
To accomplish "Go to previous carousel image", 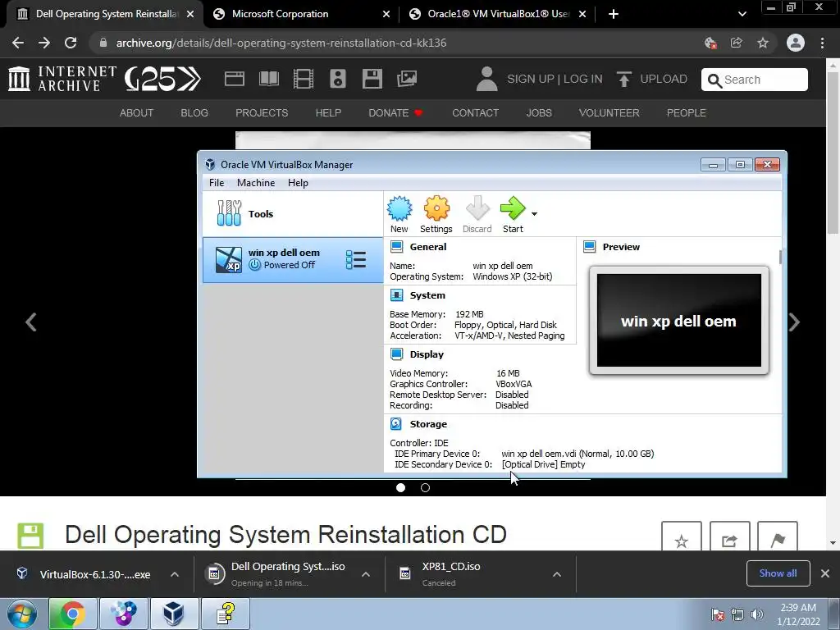I will [31, 322].
